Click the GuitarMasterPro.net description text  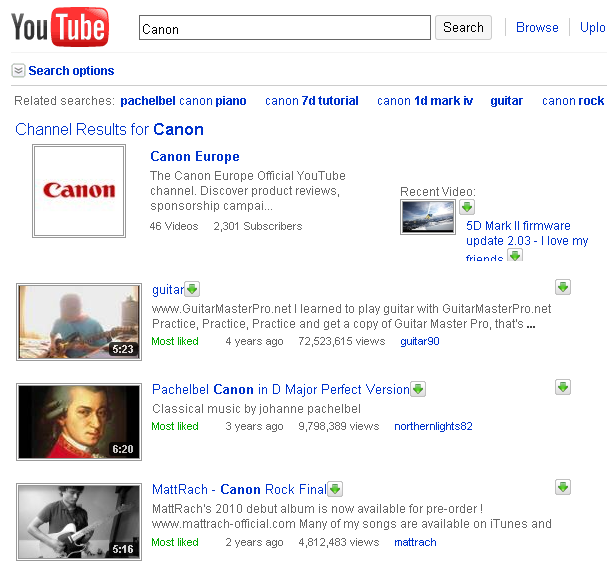coord(352,316)
